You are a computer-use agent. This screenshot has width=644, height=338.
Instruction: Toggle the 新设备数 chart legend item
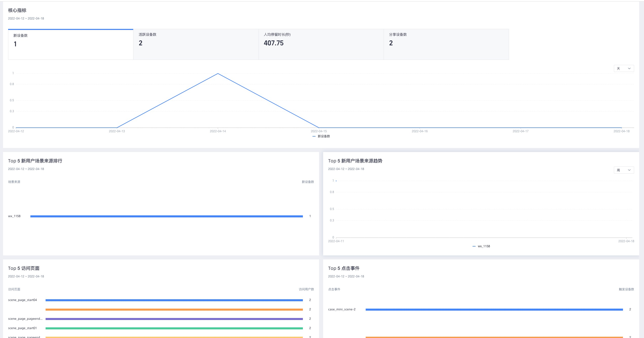[x=321, y=136]
